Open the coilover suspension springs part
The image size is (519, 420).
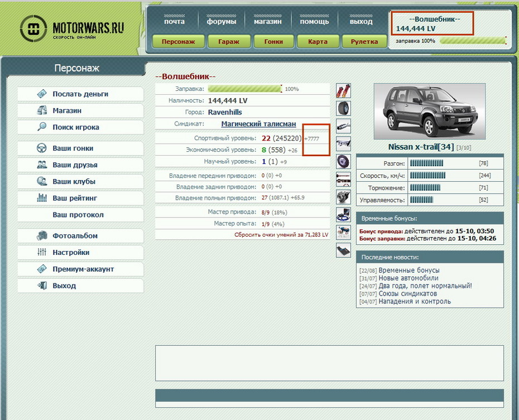pos(343,90)
